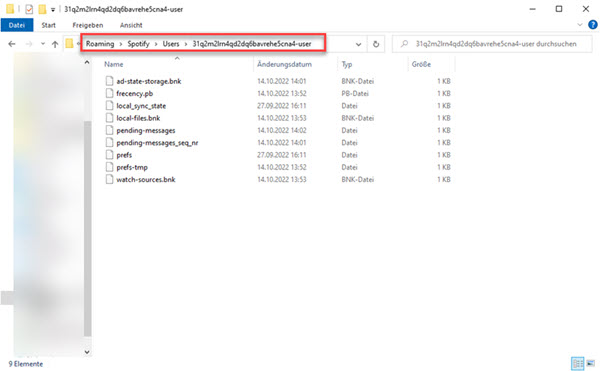Expand the ribbon with the chevron
600x371 pixels.
pos(580,25)
